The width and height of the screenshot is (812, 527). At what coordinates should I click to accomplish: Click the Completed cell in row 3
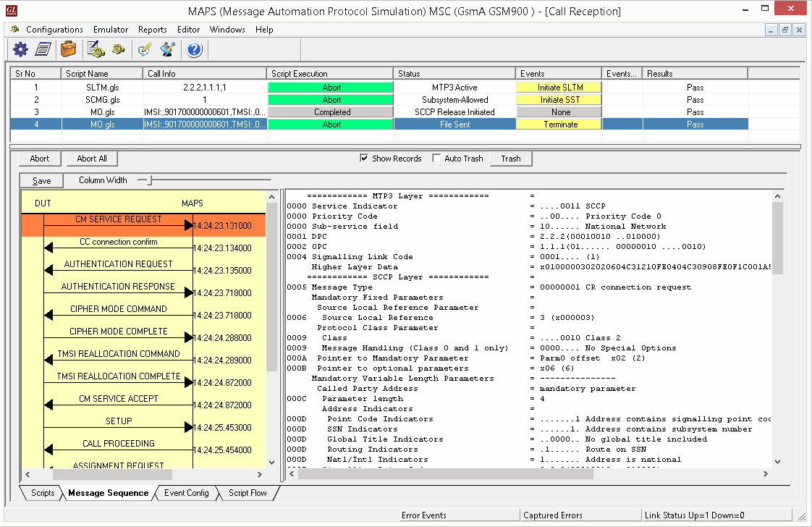pos(331,112)
